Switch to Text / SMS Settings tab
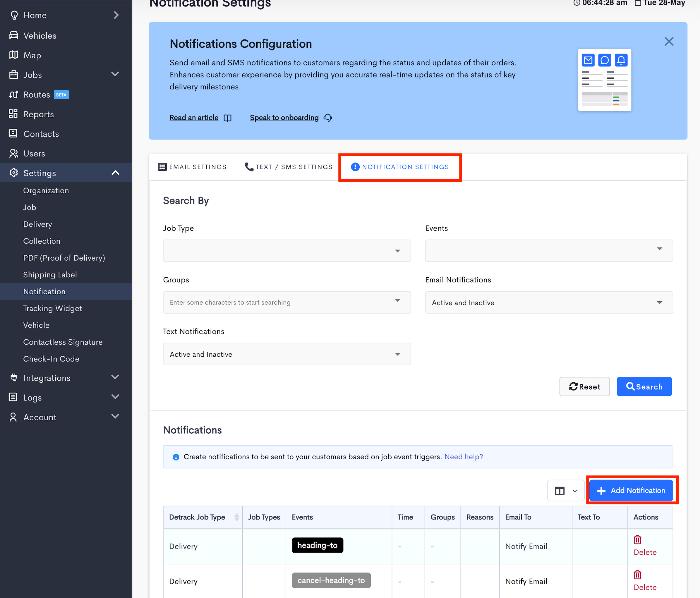 [x=289, y=167]
